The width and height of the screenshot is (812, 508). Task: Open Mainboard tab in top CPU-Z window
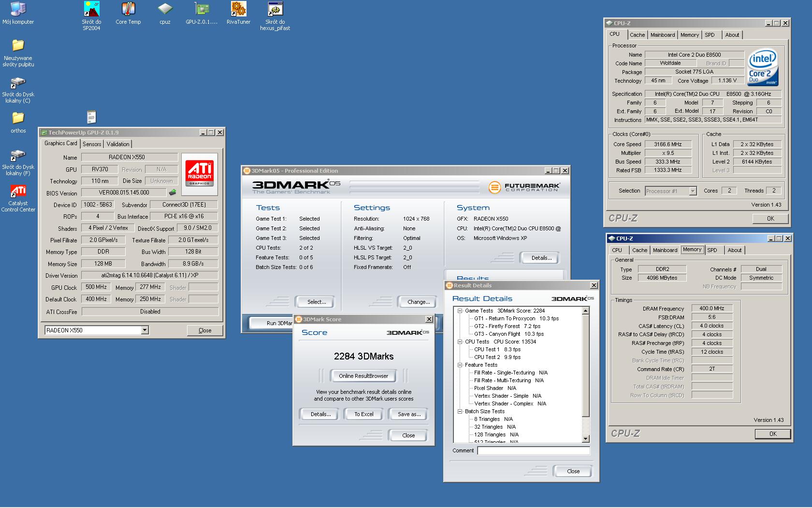tap(662, 35)
